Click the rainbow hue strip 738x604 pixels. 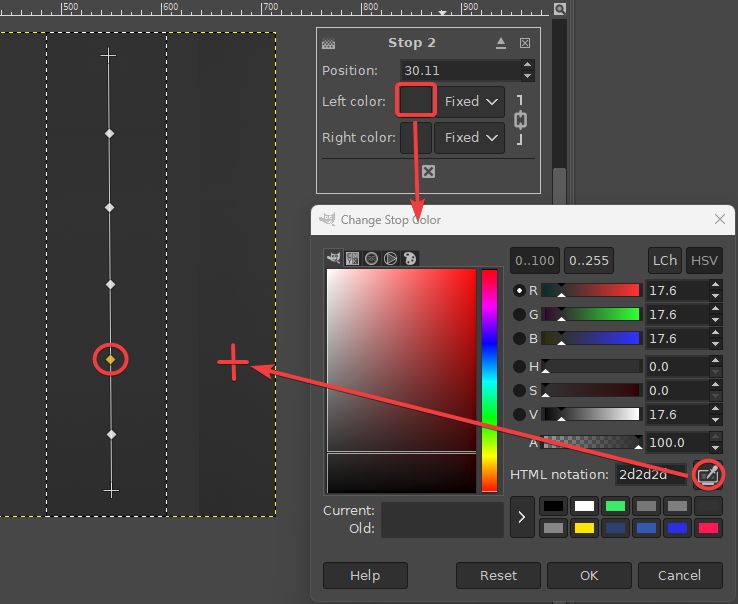tap(489, 381)
